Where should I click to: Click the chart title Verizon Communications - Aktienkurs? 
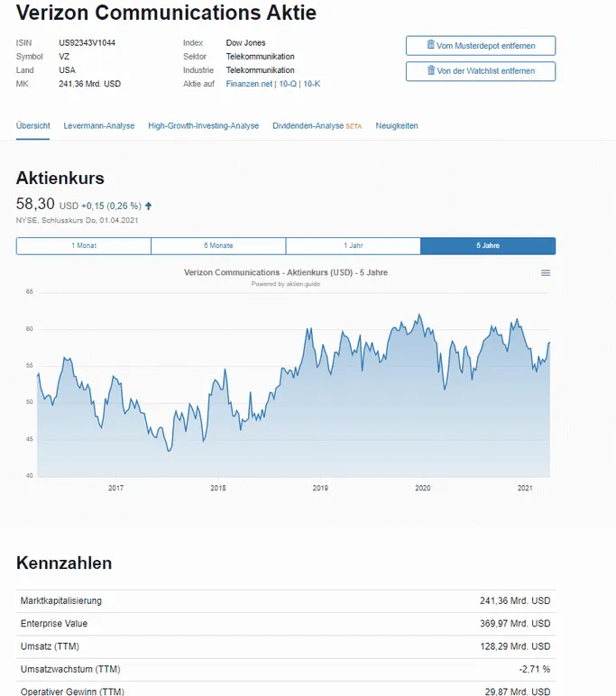(x=286, y=272)
